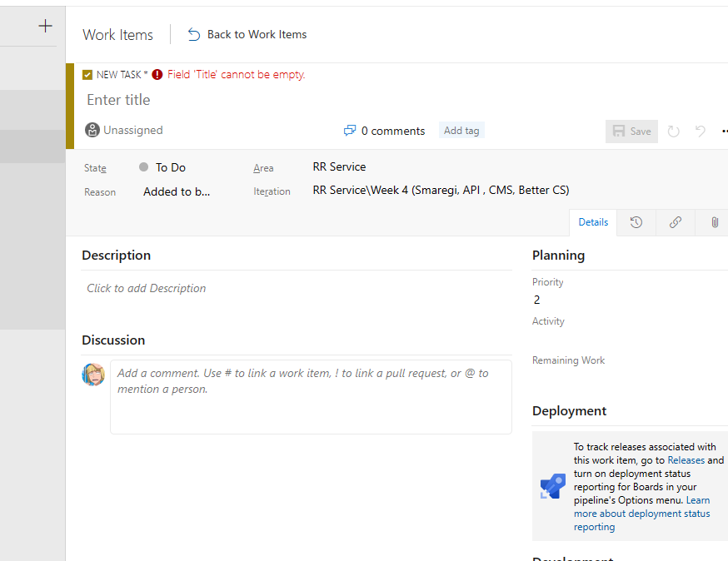This screenshot has width=728, height=561.
Task: Open the Attachments paperclip tab
Action: 714,222
